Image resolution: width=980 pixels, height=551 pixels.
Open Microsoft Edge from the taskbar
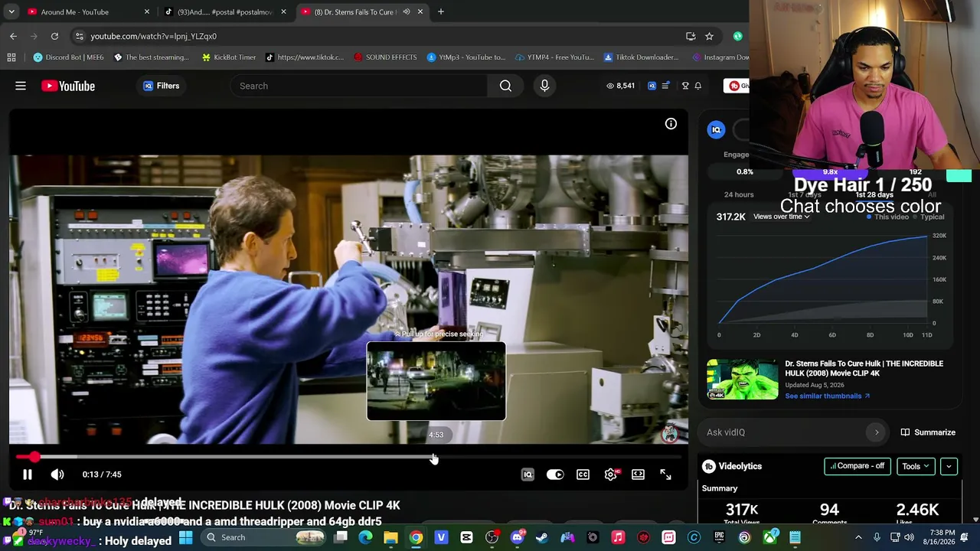[365, 537]
